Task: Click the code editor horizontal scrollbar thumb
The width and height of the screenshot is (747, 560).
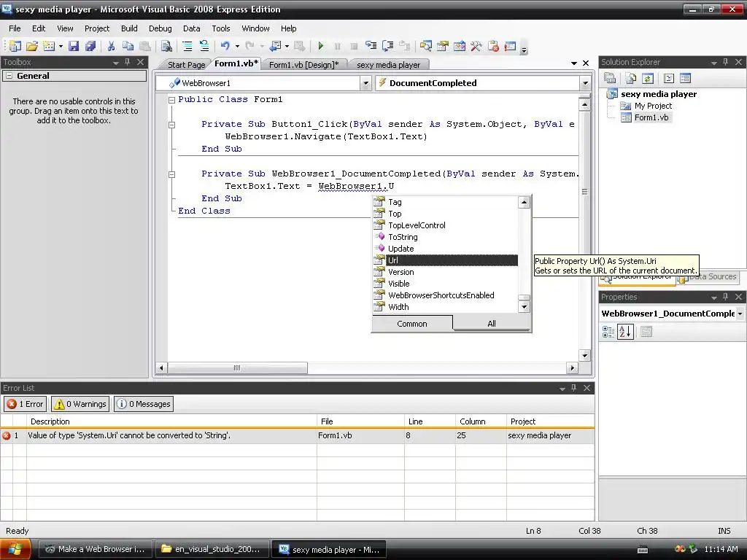Action: [x=237, y=367]
